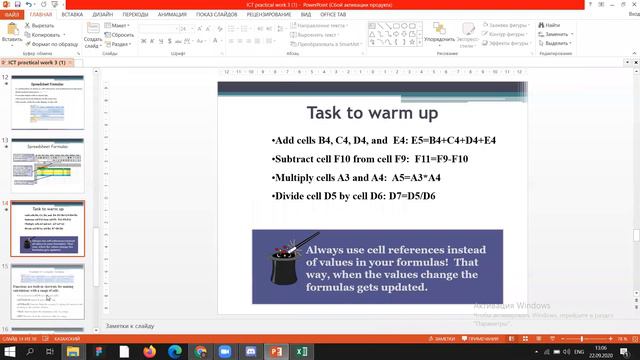Select the text box shape in gallery

pyautogui.click(x=372, y=26)
